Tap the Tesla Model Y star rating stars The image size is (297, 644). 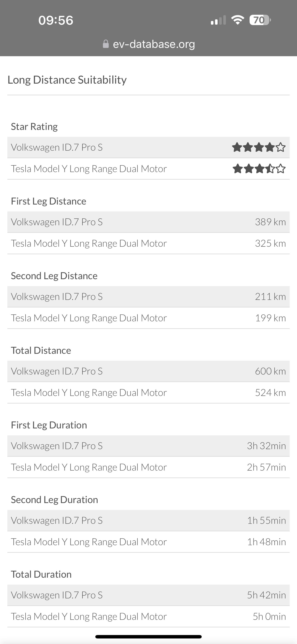point(259,169)
